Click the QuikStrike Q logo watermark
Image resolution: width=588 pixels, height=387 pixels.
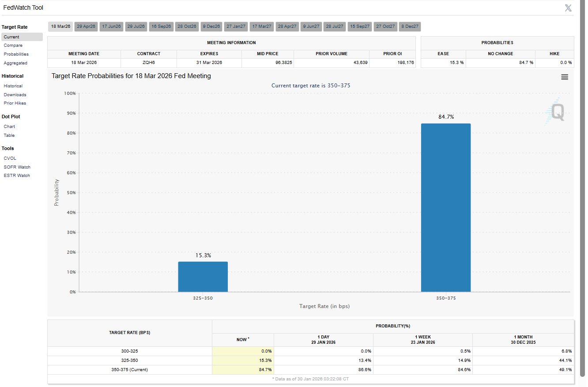(556, 112)
